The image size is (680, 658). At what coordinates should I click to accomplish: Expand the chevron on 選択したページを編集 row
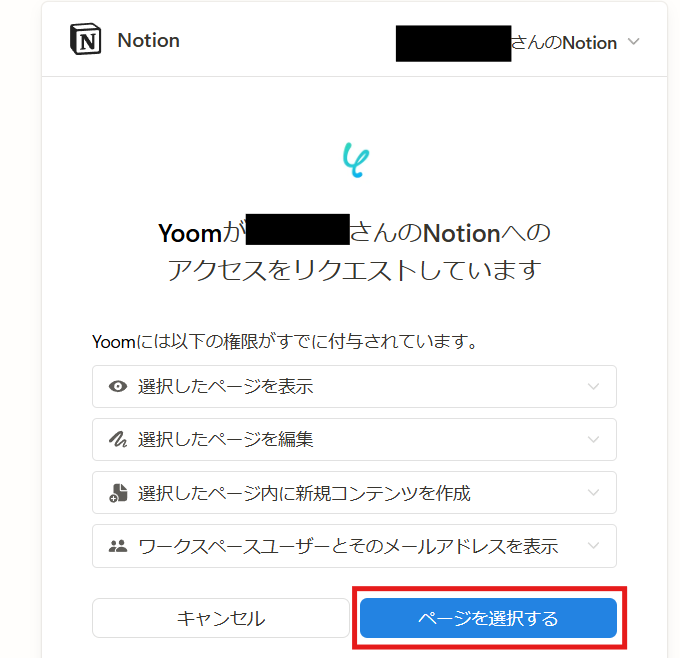[593, 439]
